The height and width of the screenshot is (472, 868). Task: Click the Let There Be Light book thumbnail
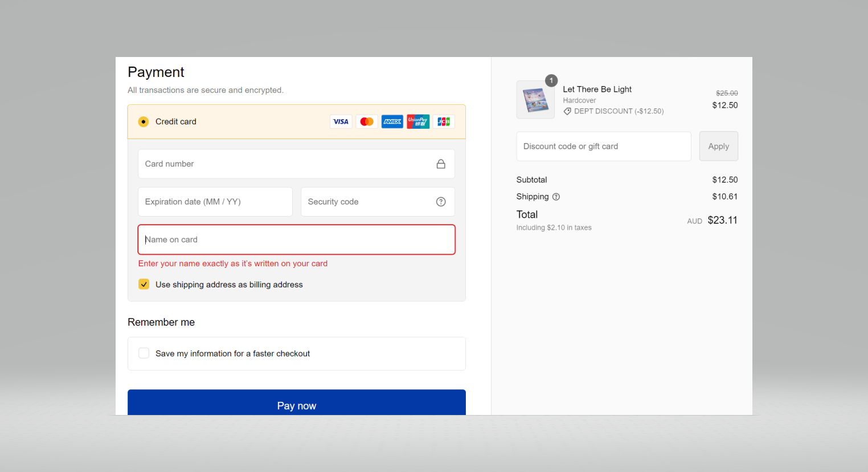coord(535,100)
